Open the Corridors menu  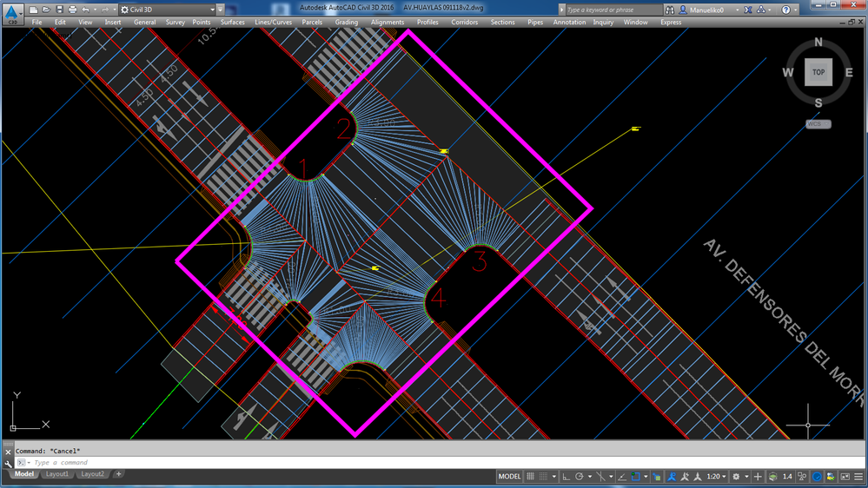coord(465,22)
